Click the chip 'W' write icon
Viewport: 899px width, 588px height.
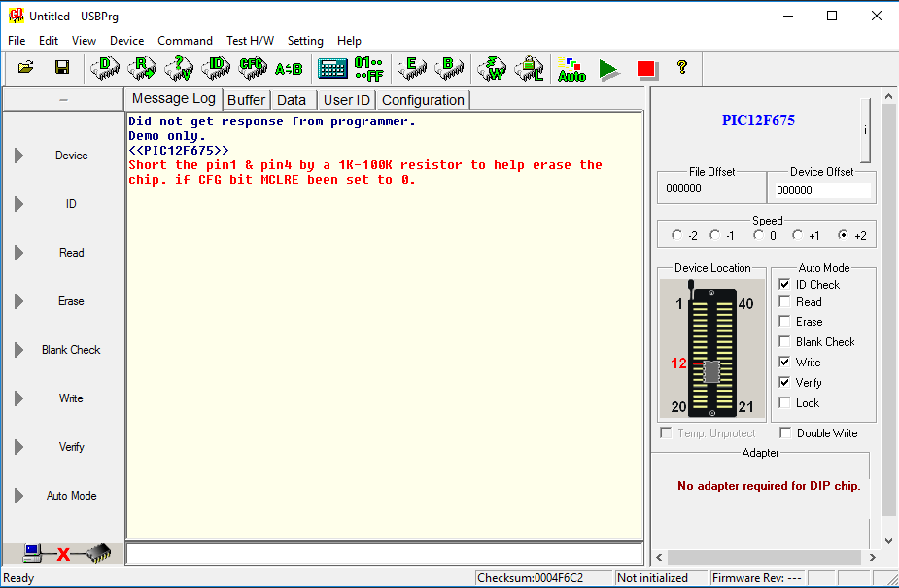click(x=492, y=68)
